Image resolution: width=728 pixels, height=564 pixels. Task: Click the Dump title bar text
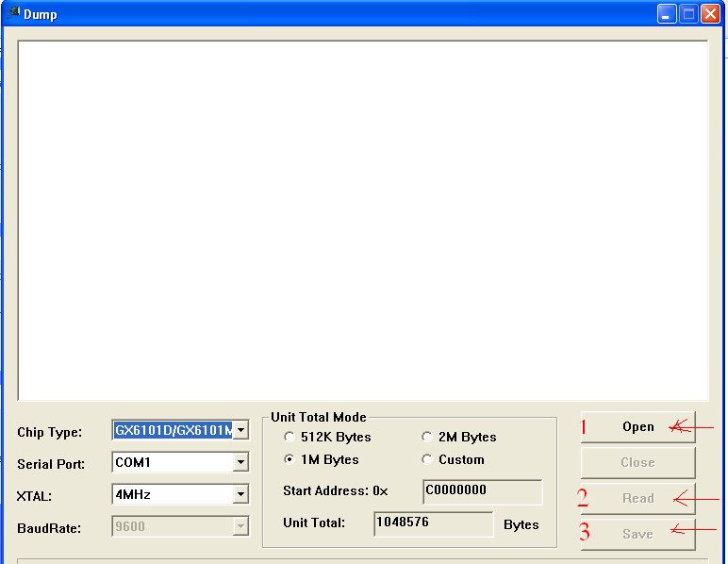(41, 15)
